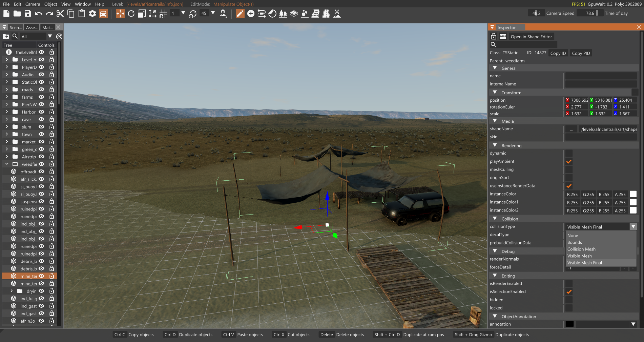644x342 pixels.
Task: Click the orange vehicle toolbar icon
Action: [103, 14]
